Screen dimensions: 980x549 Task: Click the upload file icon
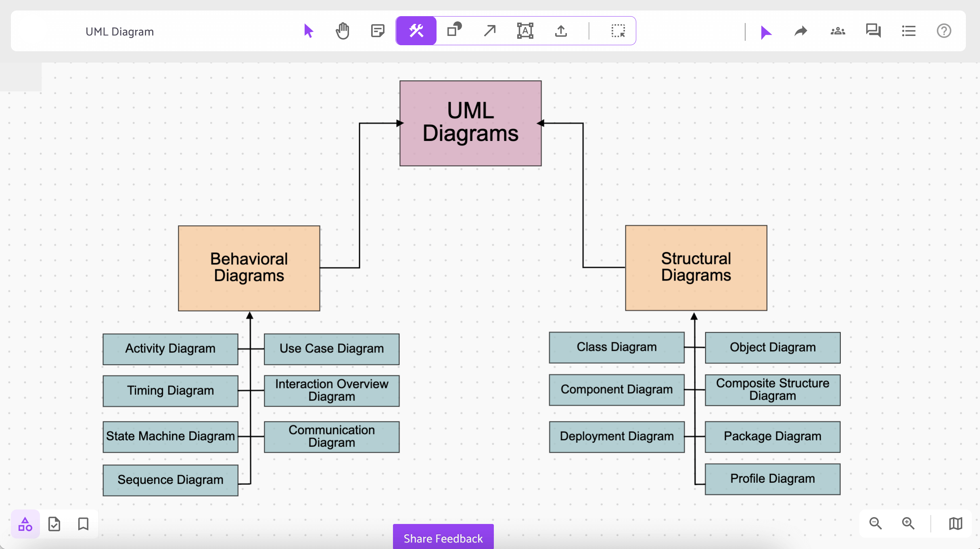[561, 31]
